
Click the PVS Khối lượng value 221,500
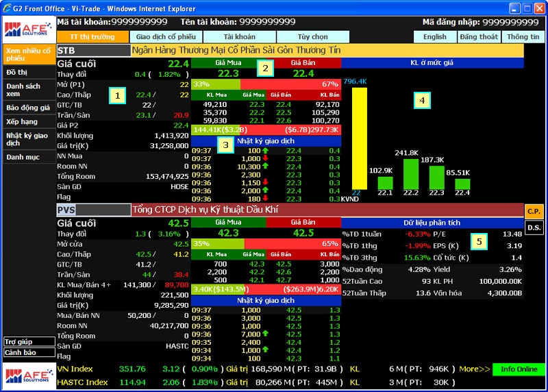pyautogui.click(x=175, y=295)
